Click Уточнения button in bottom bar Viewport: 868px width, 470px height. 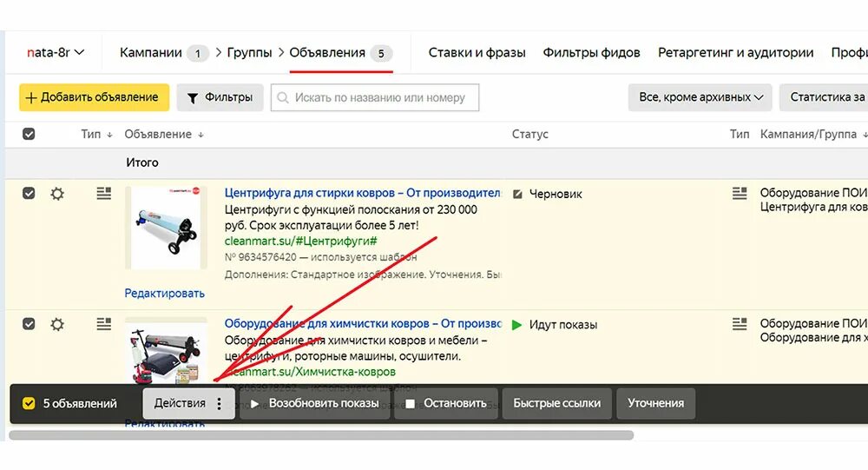click(x=655, y=403)
